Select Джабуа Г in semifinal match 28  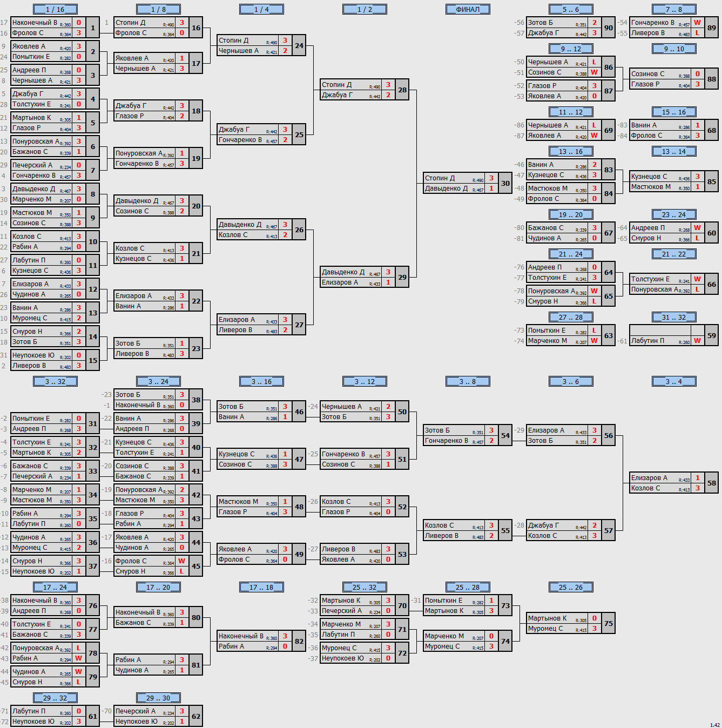pyautogui.click(x=337, y=95)
